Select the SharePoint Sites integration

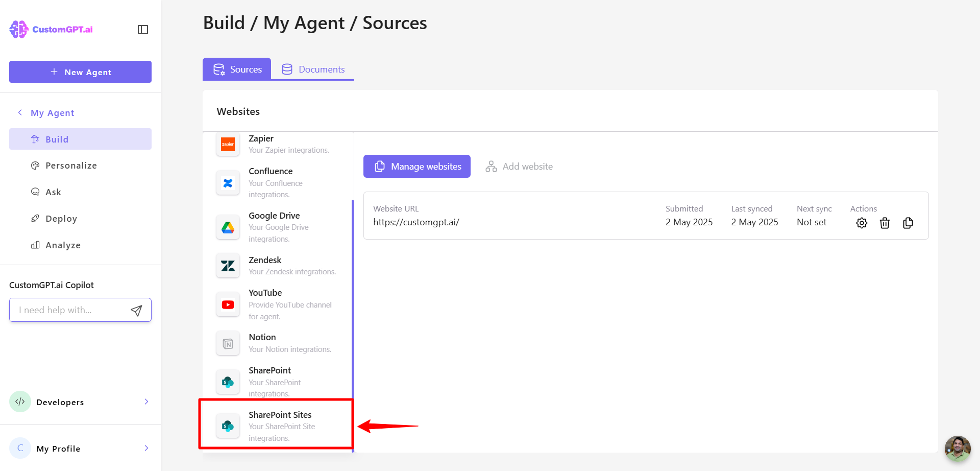(x=276, y=426)
